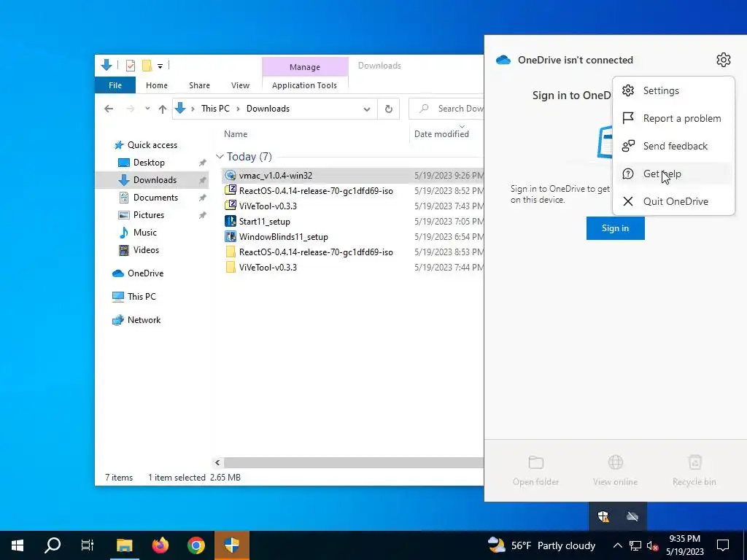Select Desktop in navigation pane
The width and height of the screenshot is (747, 560).
click(149, 163)
